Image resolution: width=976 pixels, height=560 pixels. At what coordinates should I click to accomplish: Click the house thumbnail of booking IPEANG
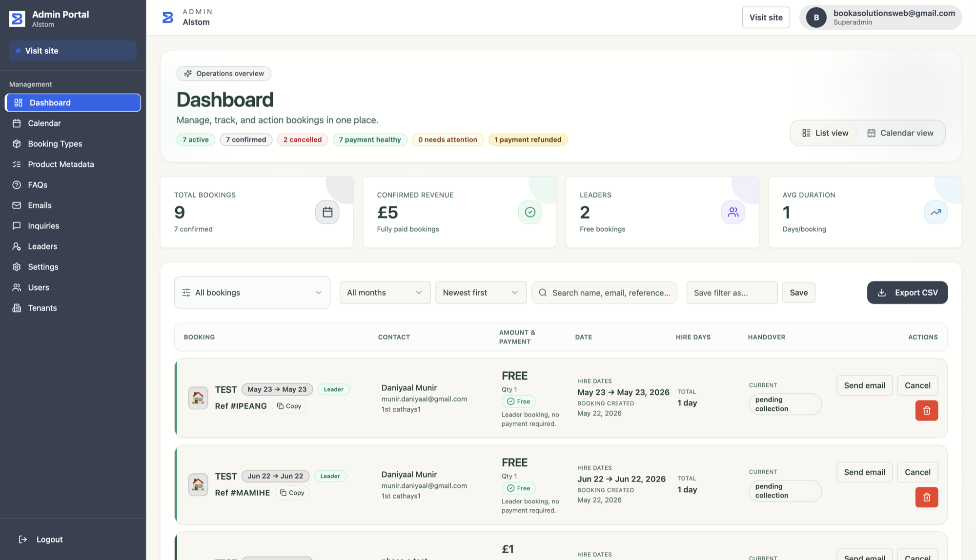click(x=198, y=398)
